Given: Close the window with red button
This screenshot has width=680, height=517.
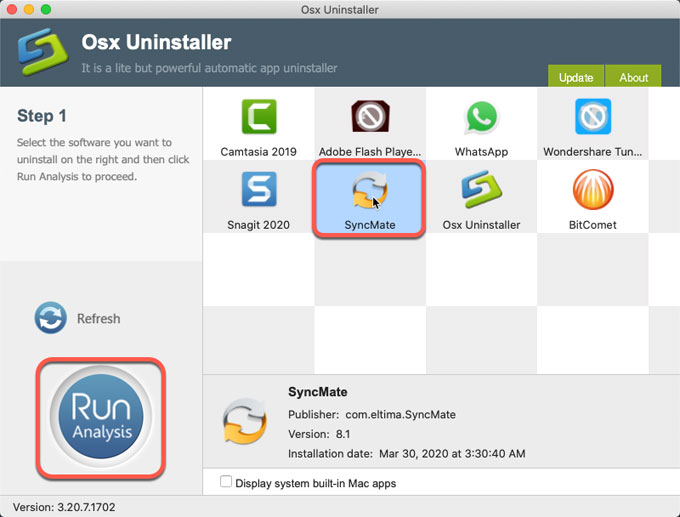Looking at the screenshot, I should pyautogui.click(x=12, y=9).
